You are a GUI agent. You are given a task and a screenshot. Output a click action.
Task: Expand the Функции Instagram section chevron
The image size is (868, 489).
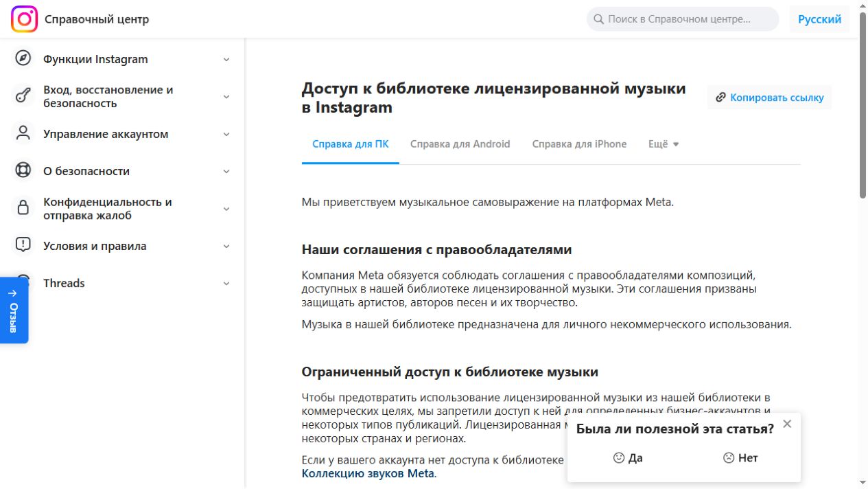pyautogui.click(x=226, y=59)
